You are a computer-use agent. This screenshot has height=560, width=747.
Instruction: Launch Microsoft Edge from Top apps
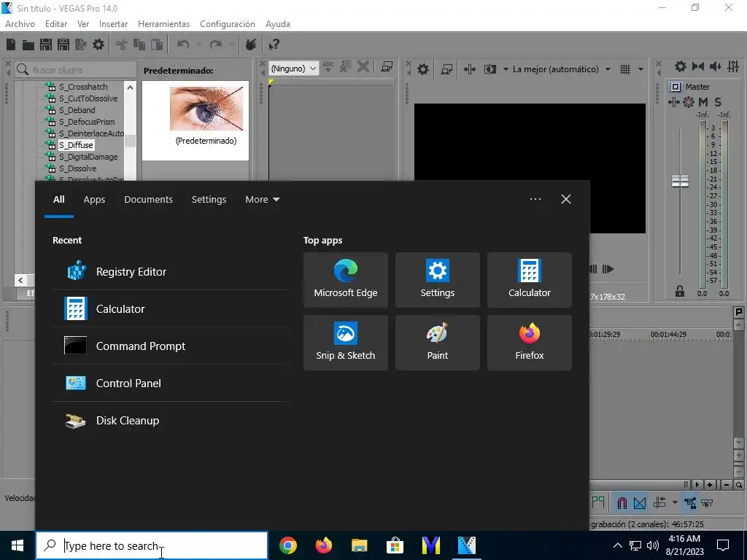[x=345, y=280]
